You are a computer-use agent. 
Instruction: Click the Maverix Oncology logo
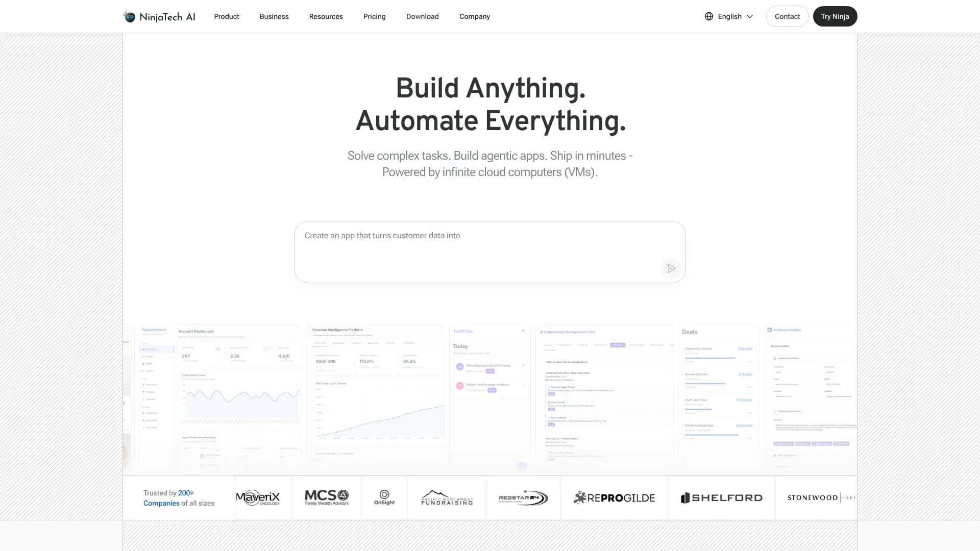tap(258, 497)
